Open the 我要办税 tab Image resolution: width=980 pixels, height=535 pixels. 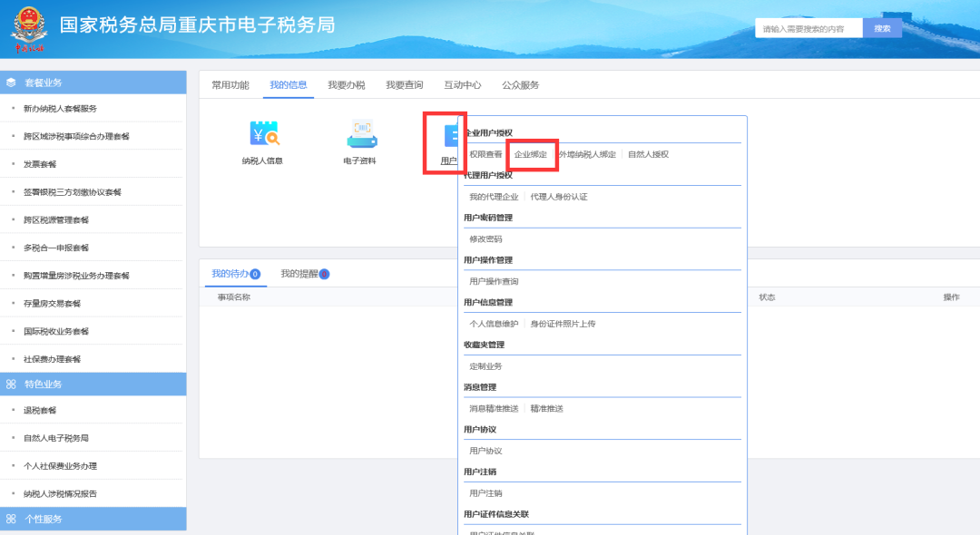point(347,85)
